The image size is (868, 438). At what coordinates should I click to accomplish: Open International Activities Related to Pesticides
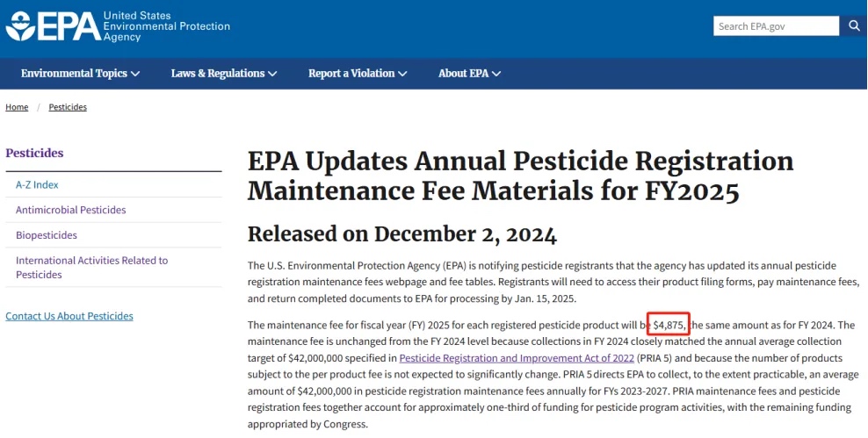(92, 268)
